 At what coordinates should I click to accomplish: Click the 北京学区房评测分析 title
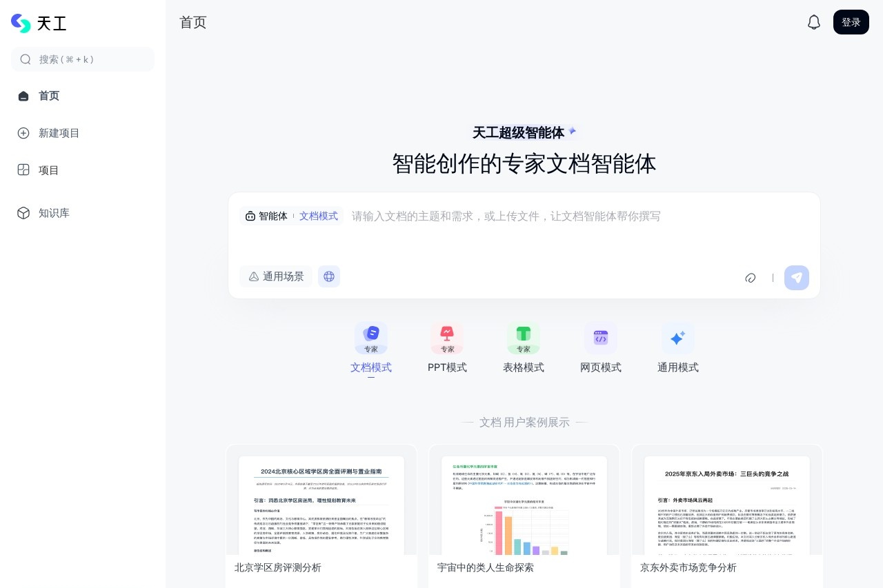pos(278,567)
